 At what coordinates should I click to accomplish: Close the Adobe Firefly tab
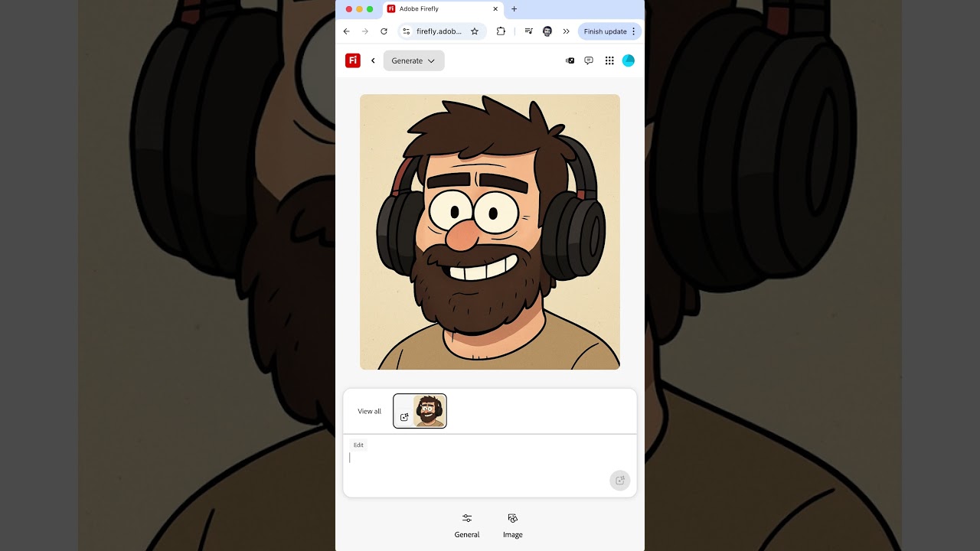pyautogui.click(x=495, y=9)
